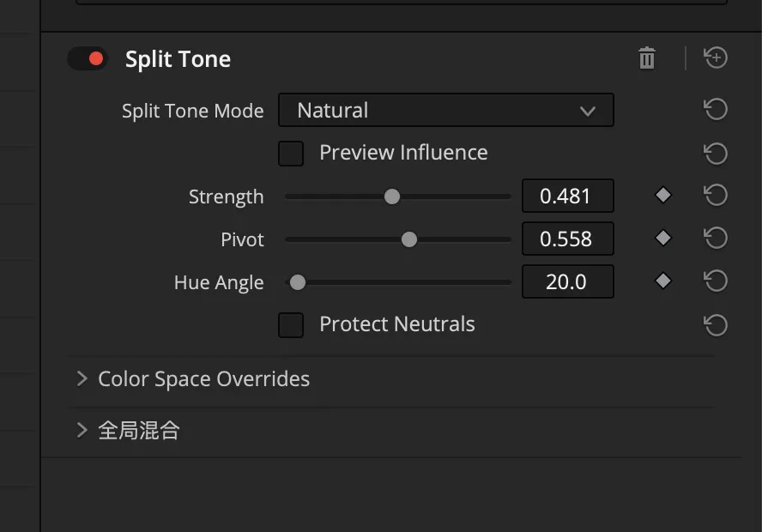Add keyframe diamond for Pivot
Screen dimensions: 762x532
coord(662,239)
